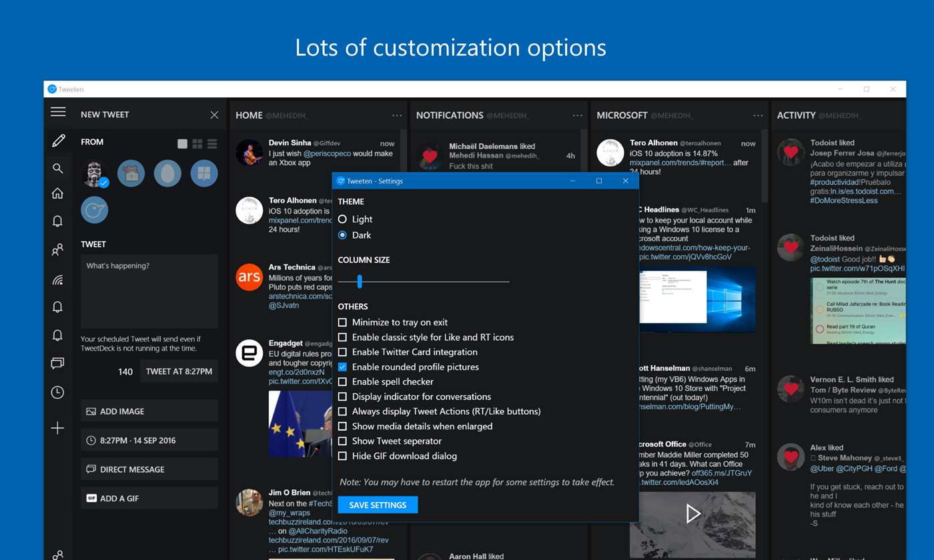Add a column with the plus icon
Image resolution: width=934 pixels, height=560 pixels.
pyautogui.click(x=58, y=428)
